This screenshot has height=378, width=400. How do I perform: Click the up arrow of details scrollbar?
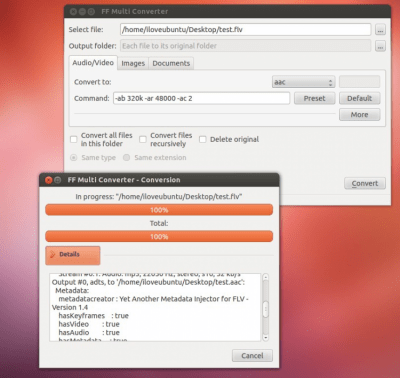(x=265, y=277)
